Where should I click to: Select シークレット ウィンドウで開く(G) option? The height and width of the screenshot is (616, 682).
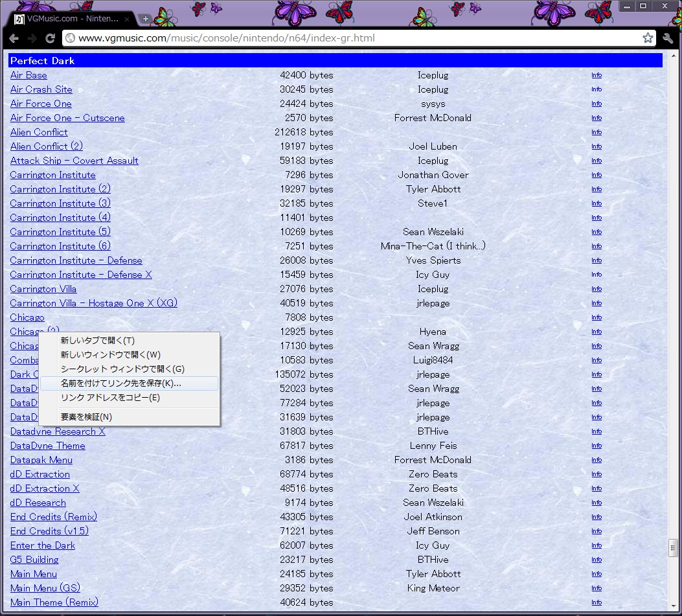(x=122, y=369)
